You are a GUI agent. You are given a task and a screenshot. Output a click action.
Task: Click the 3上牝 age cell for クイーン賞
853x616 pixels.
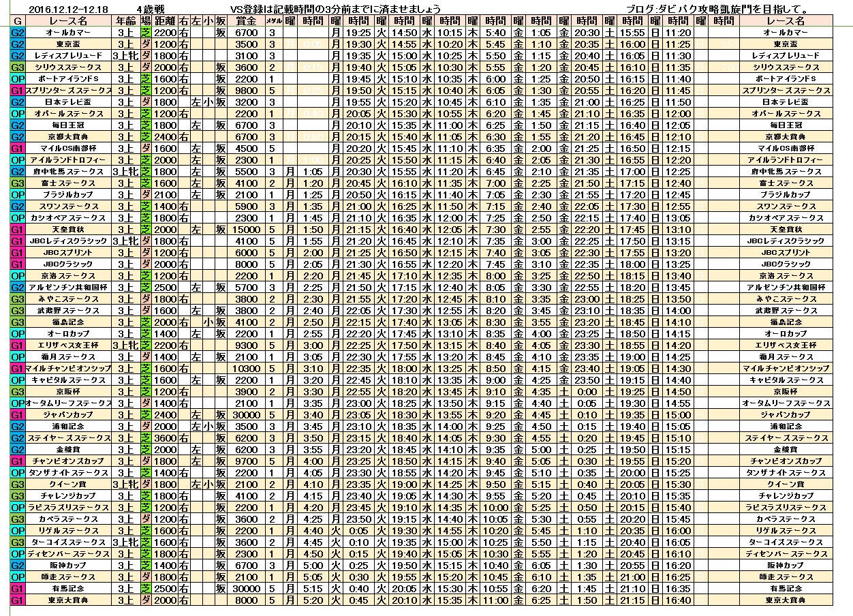point(125,484)
